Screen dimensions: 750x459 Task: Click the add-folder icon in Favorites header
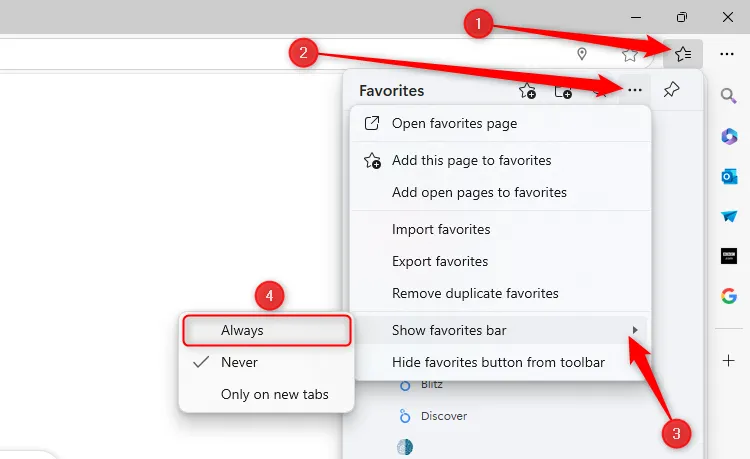coord(564,91)
